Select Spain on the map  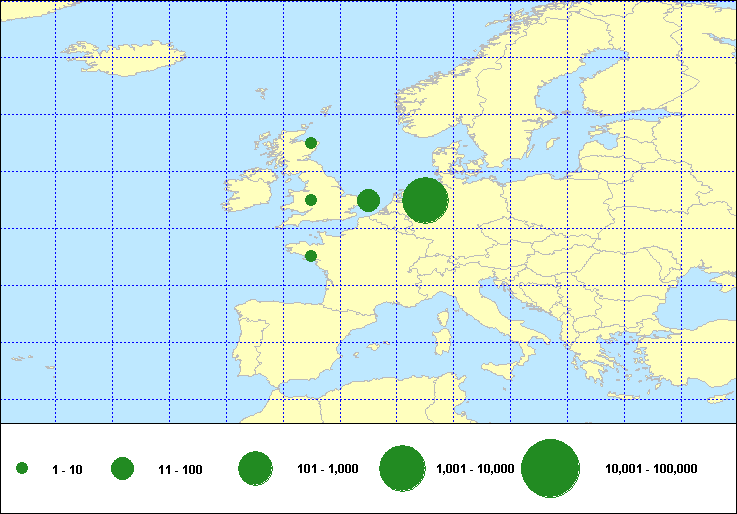pos(275,345)
